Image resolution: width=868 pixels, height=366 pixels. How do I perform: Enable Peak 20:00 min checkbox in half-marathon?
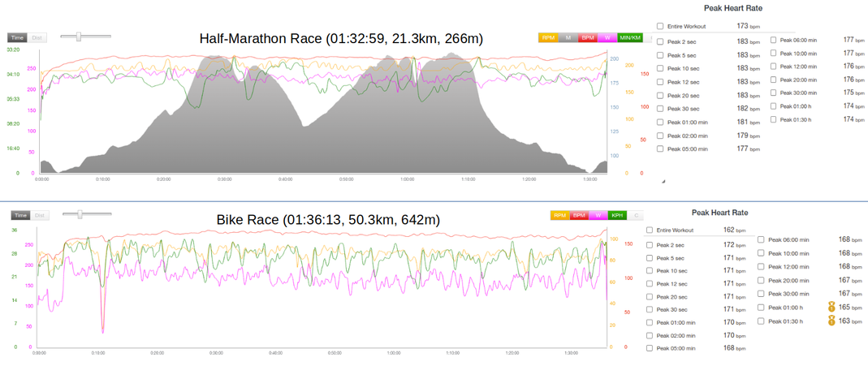[773, 80]
